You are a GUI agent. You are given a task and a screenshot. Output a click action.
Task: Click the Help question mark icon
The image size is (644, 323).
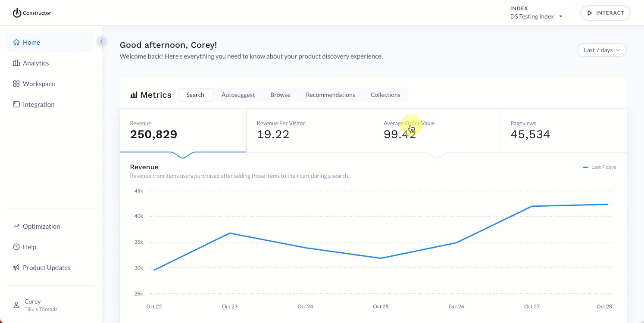tap(16, 247)
